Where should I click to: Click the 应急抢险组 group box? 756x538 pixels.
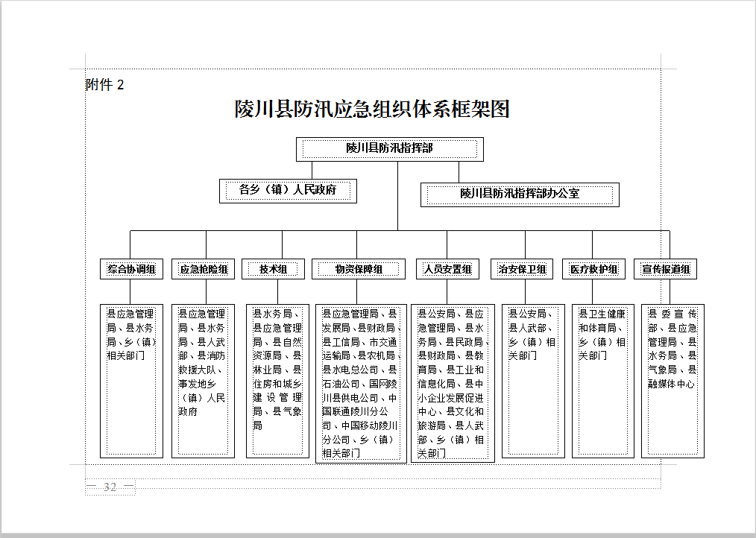204,269
